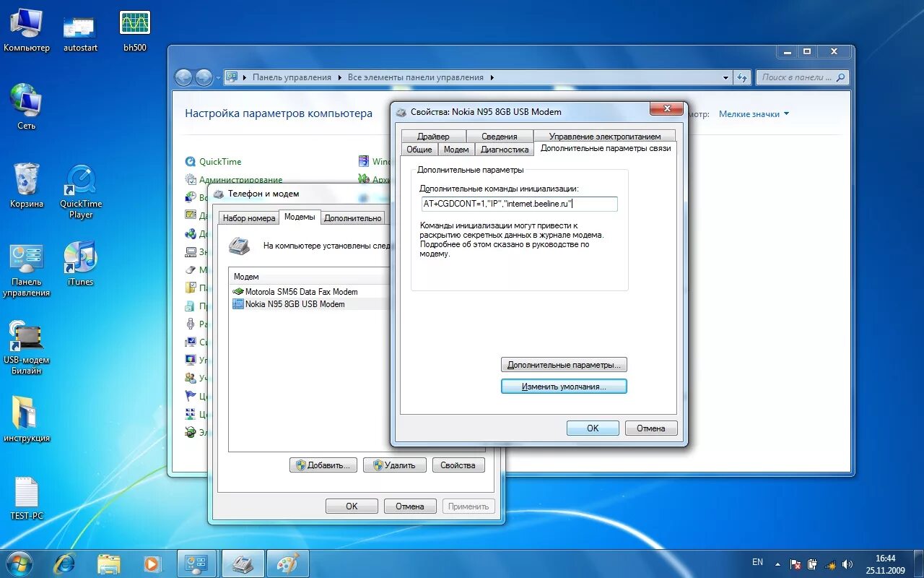Image resolution: width=924 pixels, height=578 pixels.
Task: Open Windows Explorer from the taskbar
Action: tap(108, 563)
